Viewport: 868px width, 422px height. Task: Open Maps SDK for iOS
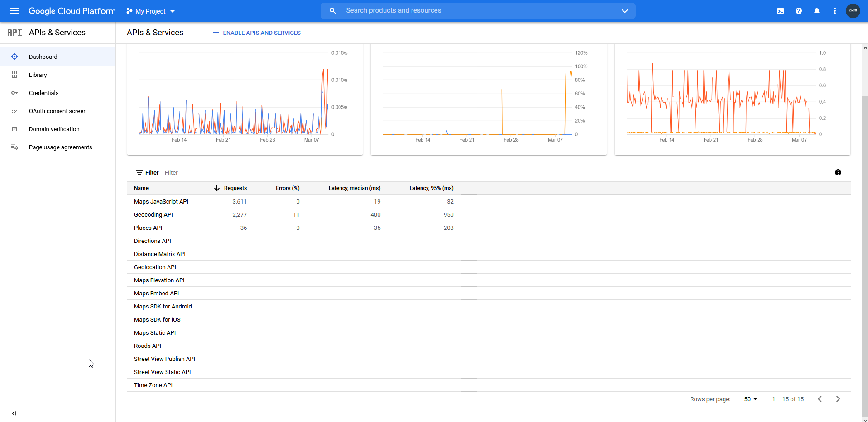(157, 320)
